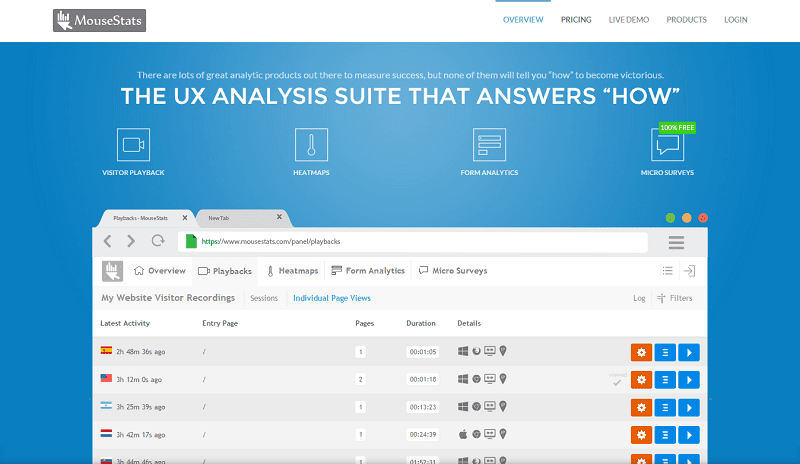Click the Apple OS icon in 00:24:39 row
Image resolution: width=800 pixels, height=464 pixels.
click(463, 434)
